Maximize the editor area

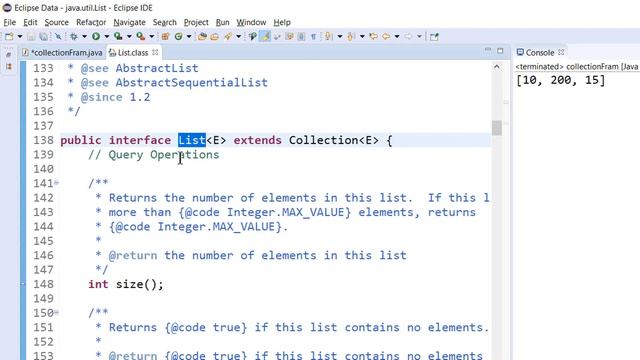coord(500,51)
